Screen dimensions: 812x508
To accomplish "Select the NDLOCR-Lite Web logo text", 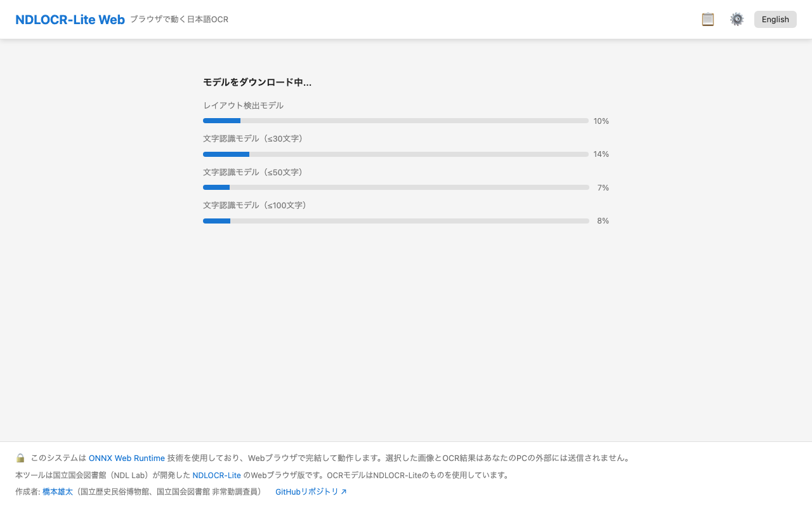I will click(70, 19).
